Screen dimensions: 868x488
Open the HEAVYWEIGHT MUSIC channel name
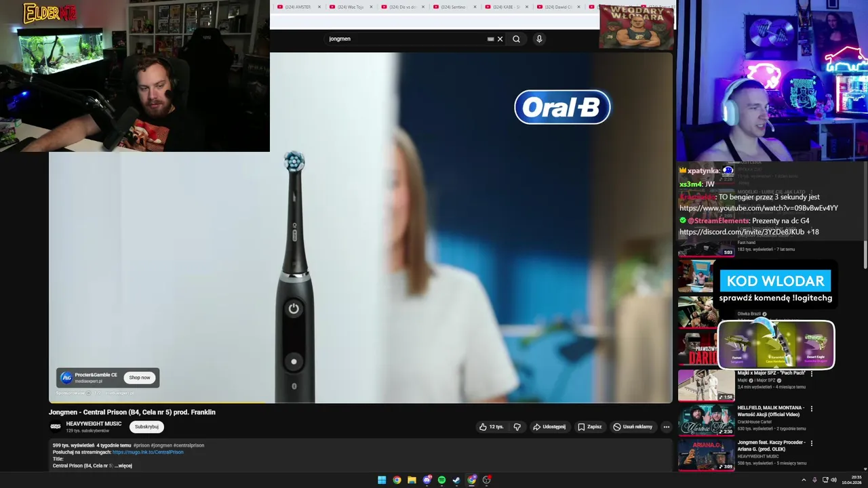point(94,424)
